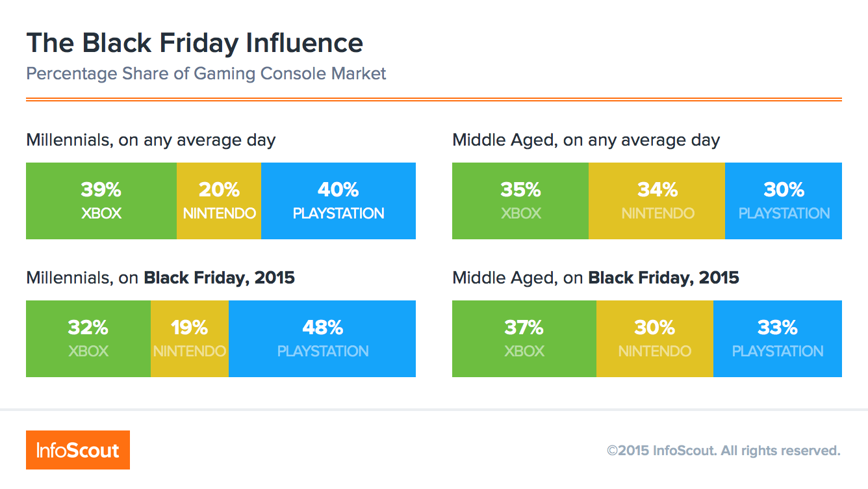Select the 30% Nintendo Black Friday segment
Screen dimensions: 868x489
(x=655, y=339)
